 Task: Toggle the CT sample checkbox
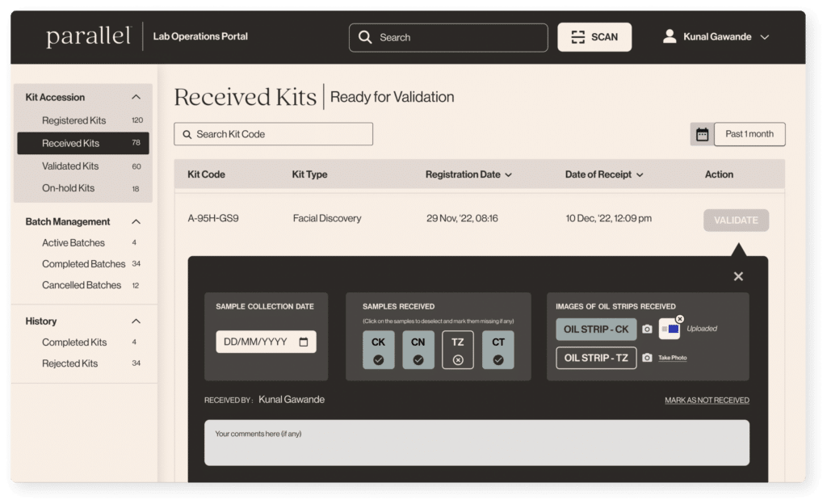tap(498, 350)
